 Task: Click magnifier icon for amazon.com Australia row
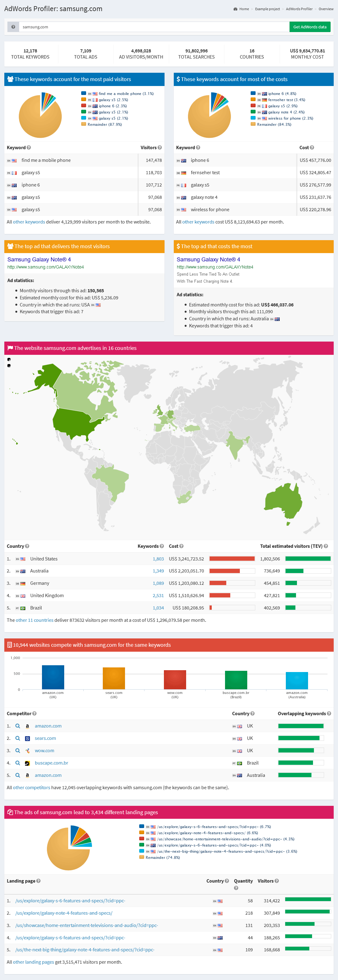18,775
